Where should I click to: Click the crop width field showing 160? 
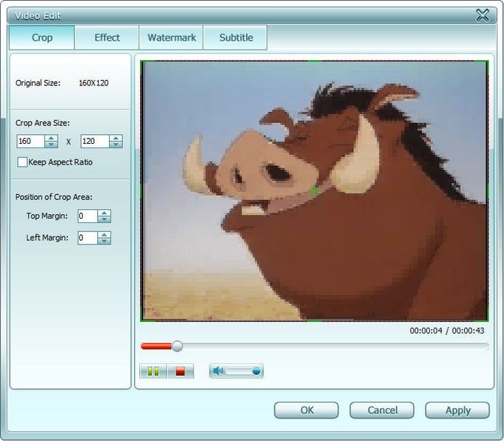[31, 141]
